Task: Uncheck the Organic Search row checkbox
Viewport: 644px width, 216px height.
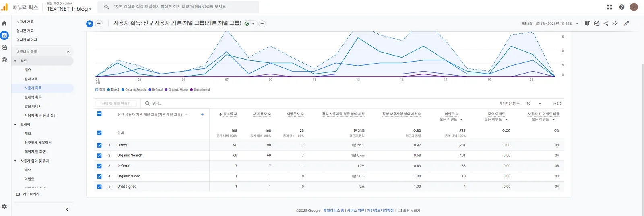Action: pyautogui.click(x=99, y=156)
